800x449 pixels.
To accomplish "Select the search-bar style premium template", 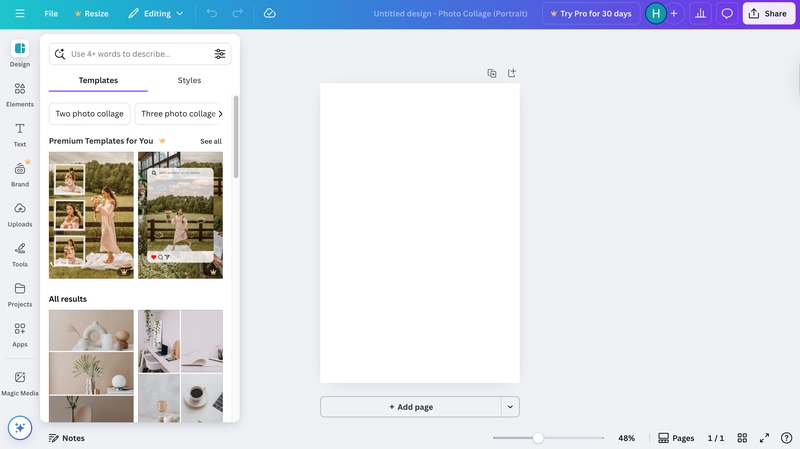I will (180, 215).
